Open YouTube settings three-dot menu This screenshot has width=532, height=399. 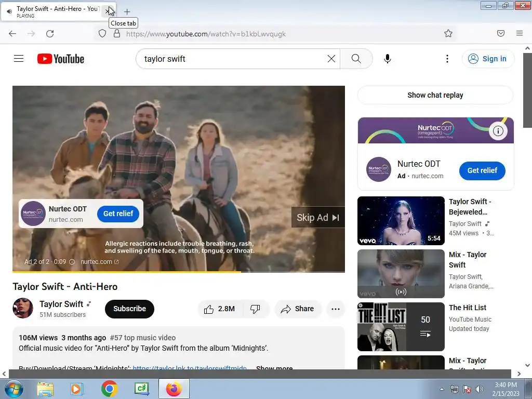pyautogui.click(x=447, y=59)
